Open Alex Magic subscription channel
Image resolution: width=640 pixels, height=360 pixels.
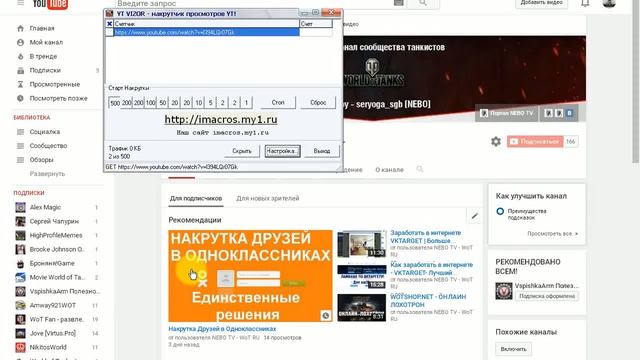[45, 207]
